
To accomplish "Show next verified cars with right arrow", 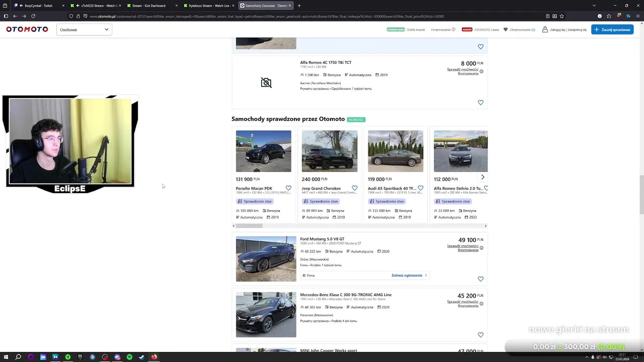I will click(482, 177).
